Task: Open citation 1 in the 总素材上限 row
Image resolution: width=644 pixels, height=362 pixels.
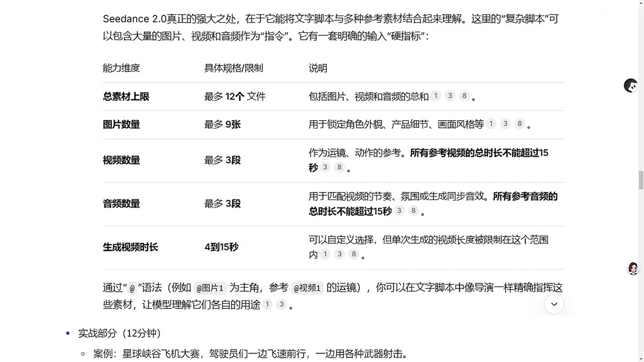Action: tap(436, 97)
